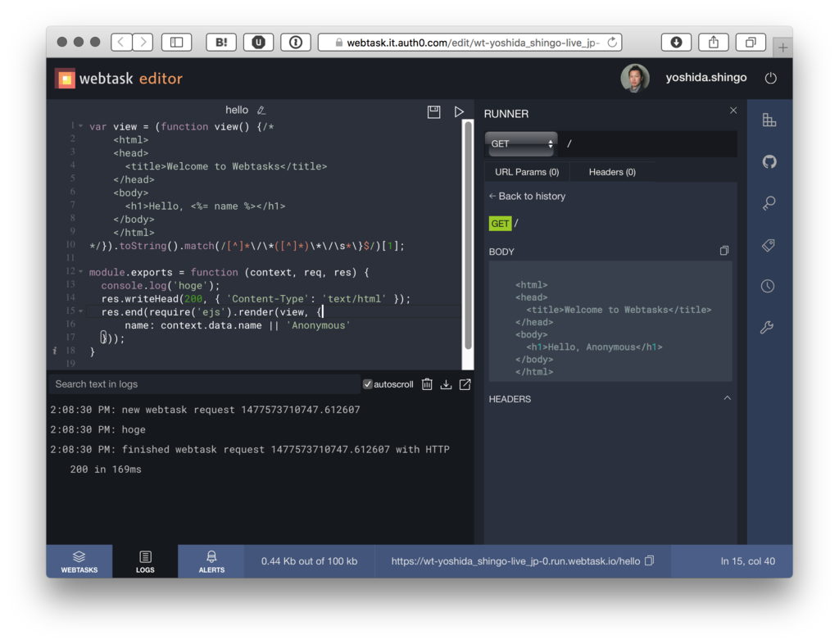
Task: Open Safari downloads button
Action: click(676, 43)
